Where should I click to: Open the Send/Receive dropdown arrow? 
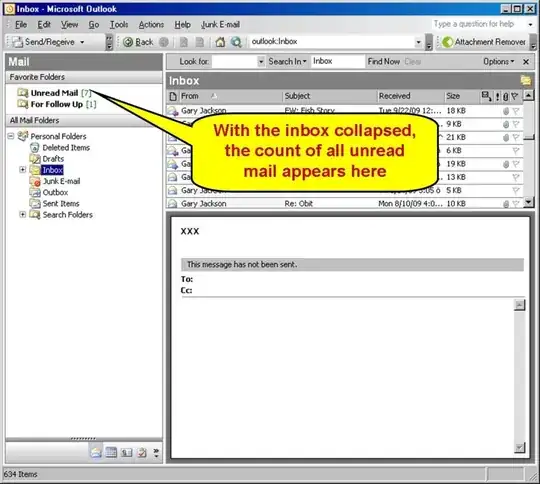pos(82,42)
